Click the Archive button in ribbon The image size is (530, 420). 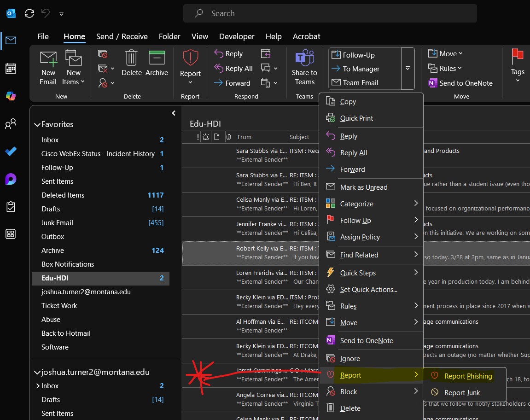(157, 63)
